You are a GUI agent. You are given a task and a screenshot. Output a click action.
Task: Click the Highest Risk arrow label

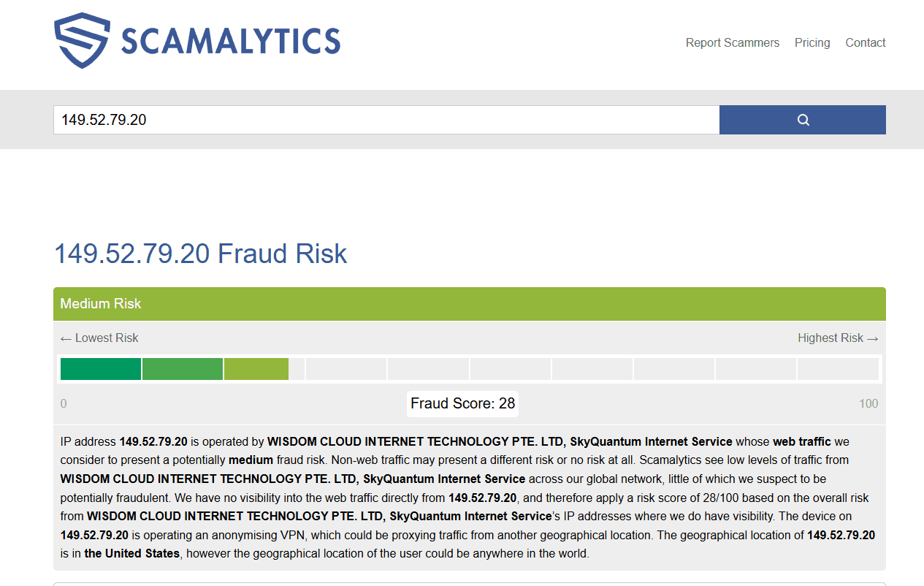[838, 338]
